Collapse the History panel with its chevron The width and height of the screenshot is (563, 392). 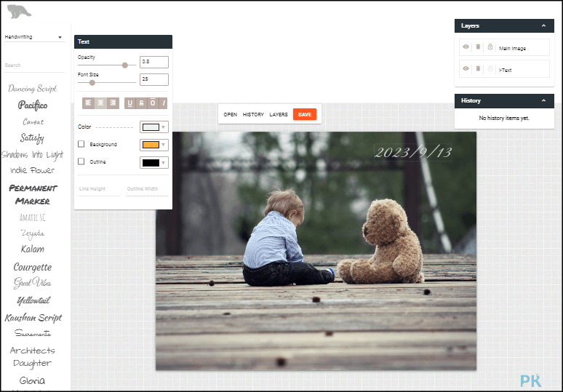point(543,100)
